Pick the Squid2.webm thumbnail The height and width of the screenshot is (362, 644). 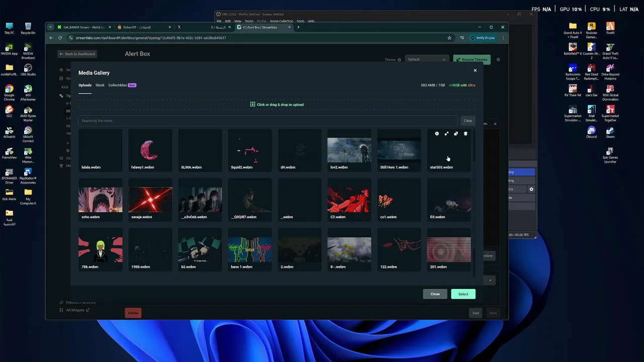(x=250, y=150)
